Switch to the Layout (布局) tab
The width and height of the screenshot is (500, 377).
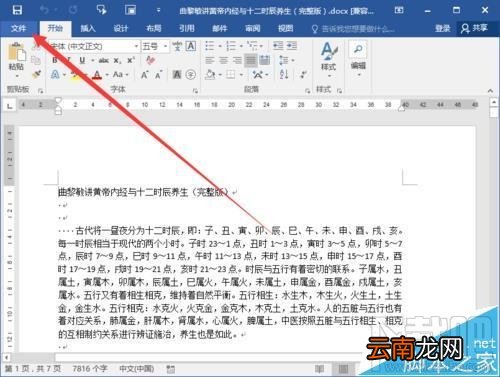tap(154, 28)
